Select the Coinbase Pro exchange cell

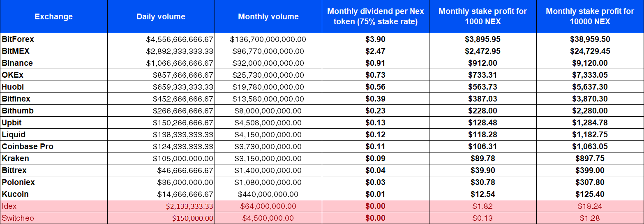pyautogui.click(x=54, y=147)
